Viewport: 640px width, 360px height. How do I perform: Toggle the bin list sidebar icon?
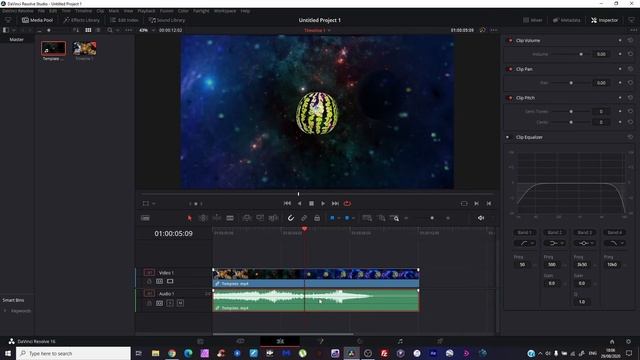[6, 30]
